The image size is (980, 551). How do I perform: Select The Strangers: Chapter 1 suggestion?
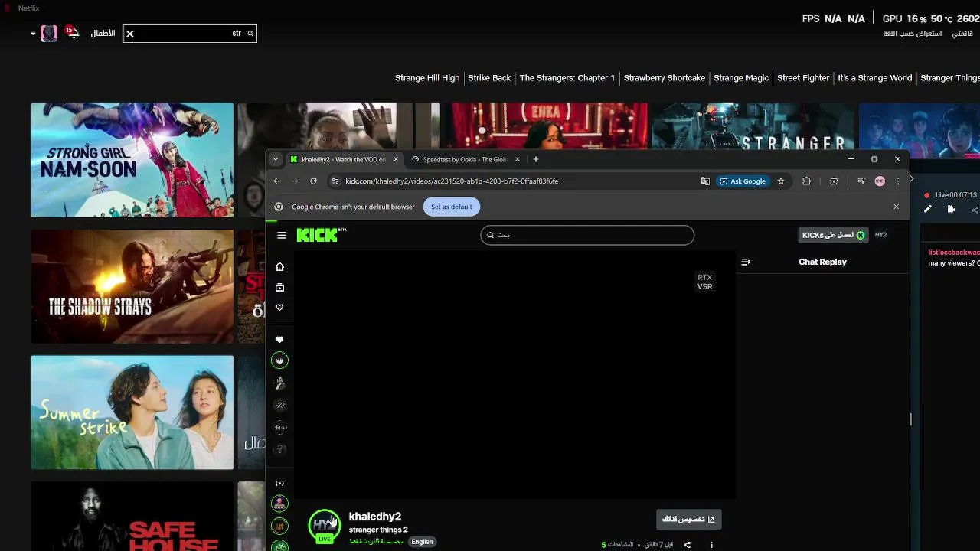pyautogui.click(x=567, y=78)
